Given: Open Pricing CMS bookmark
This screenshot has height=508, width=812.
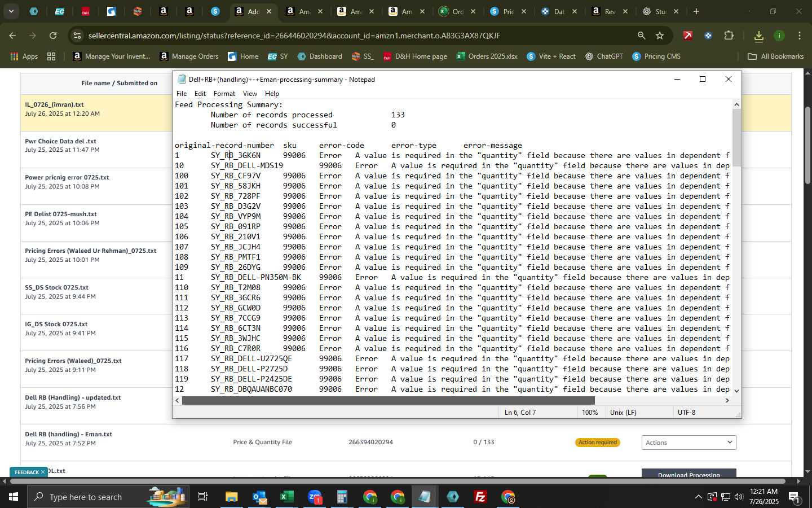Looking at the screenshot, I should point(656,56).
